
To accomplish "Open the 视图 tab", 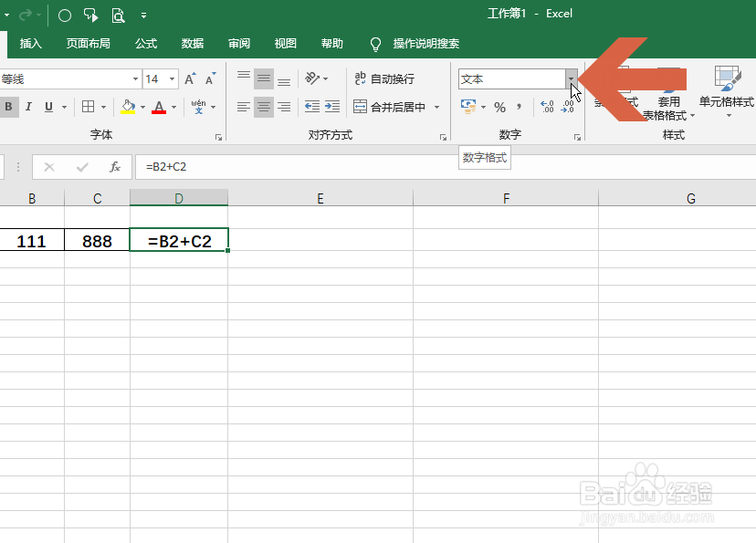I will click(x=286, y=44).
